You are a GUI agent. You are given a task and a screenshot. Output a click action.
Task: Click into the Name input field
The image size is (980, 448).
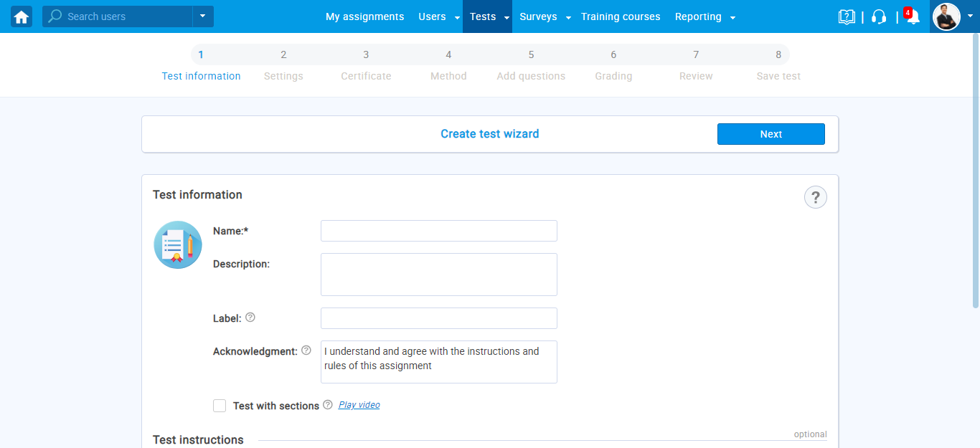pos(438,231)
